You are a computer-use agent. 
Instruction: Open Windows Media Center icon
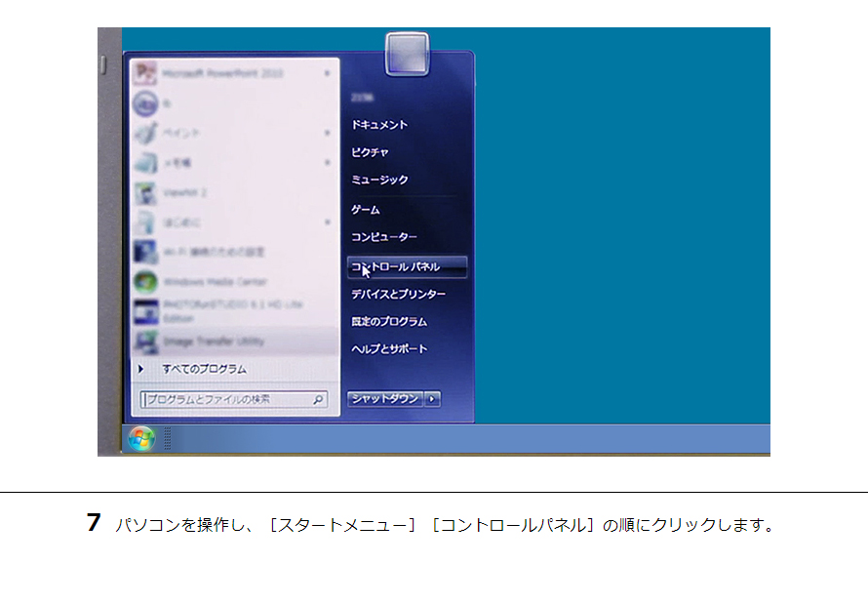tap(145, 281)
